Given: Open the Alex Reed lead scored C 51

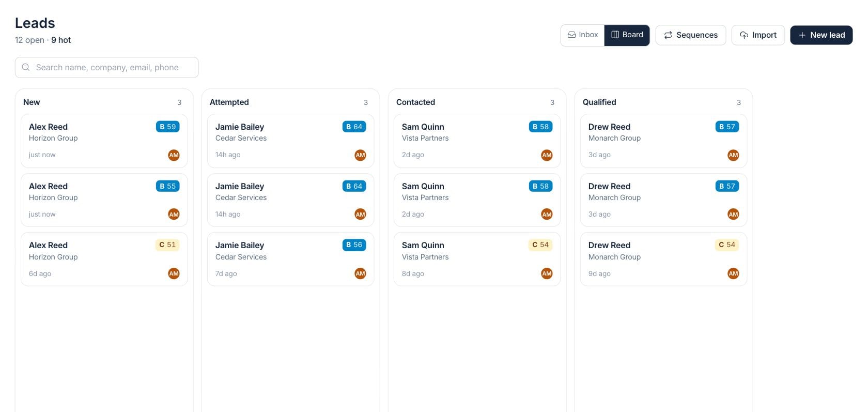Looking at the screenshot, I should 104,259.
